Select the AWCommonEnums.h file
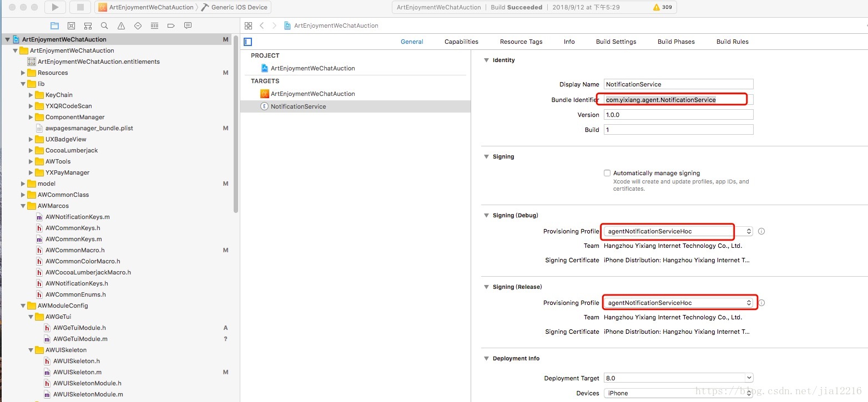868x402 pixels. (x=75, y=294)
